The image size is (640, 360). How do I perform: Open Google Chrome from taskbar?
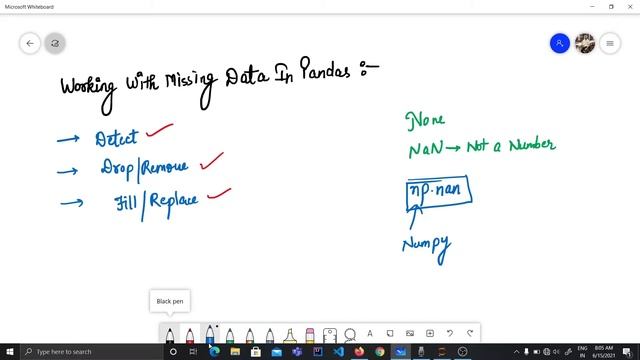380,352
